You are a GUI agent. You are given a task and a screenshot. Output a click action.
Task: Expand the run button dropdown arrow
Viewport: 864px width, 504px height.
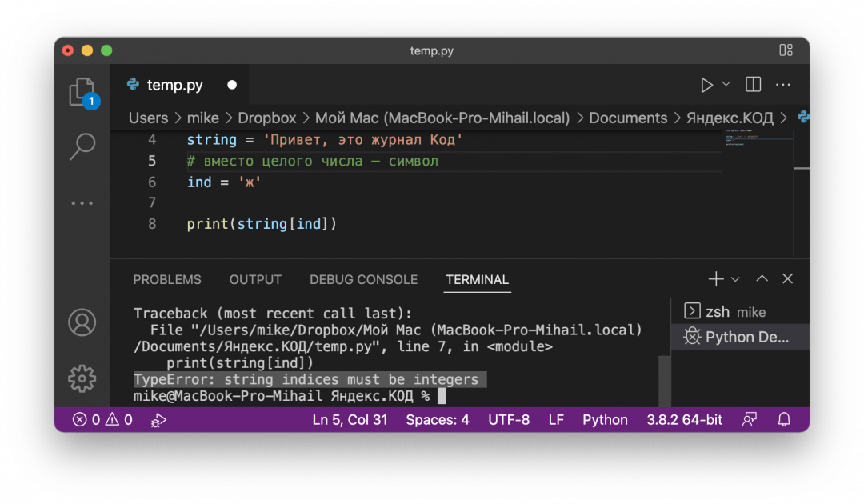[x=726, y=84]
